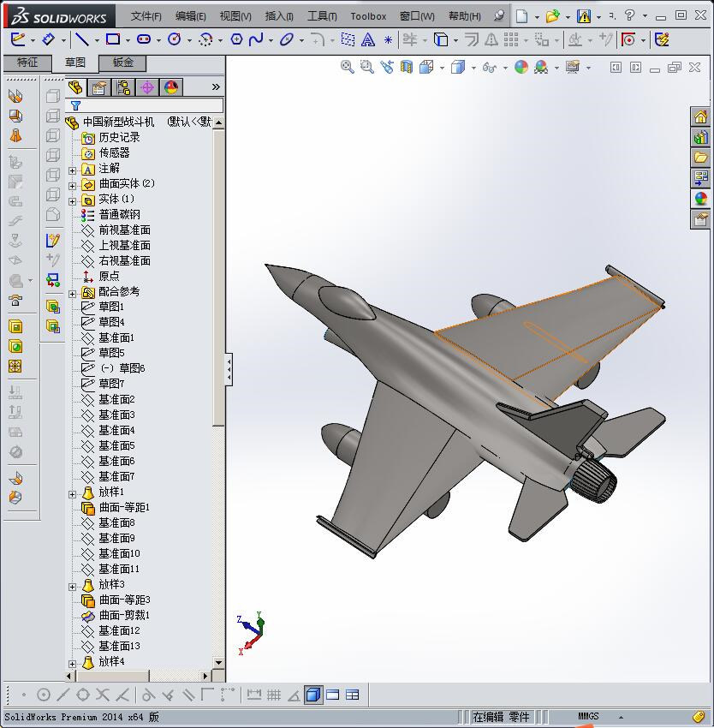
Task: Select the Ellipse sketch tool
Action: pos(287,40)
